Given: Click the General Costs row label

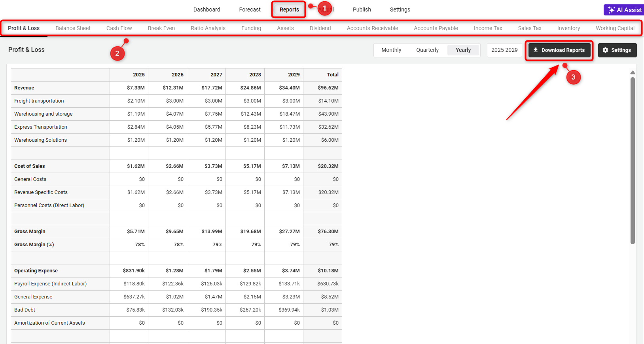Looking at the screenshot, I should pos(30,179).
